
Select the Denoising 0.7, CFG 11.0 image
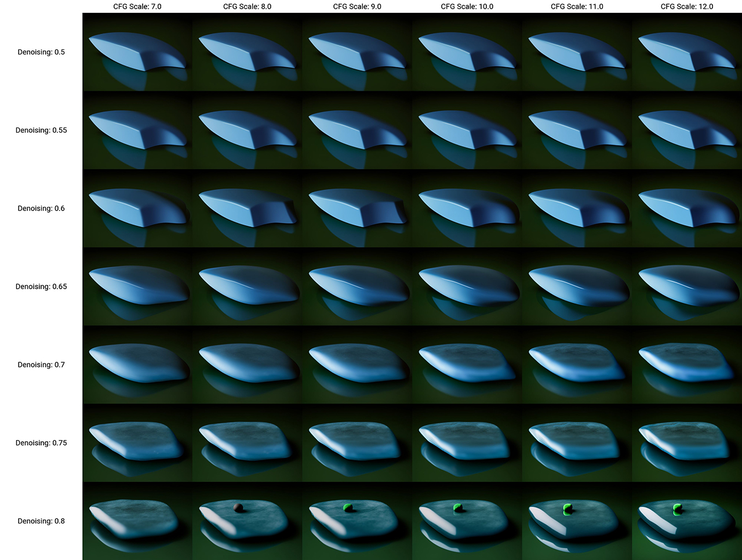tap(577, 365)
